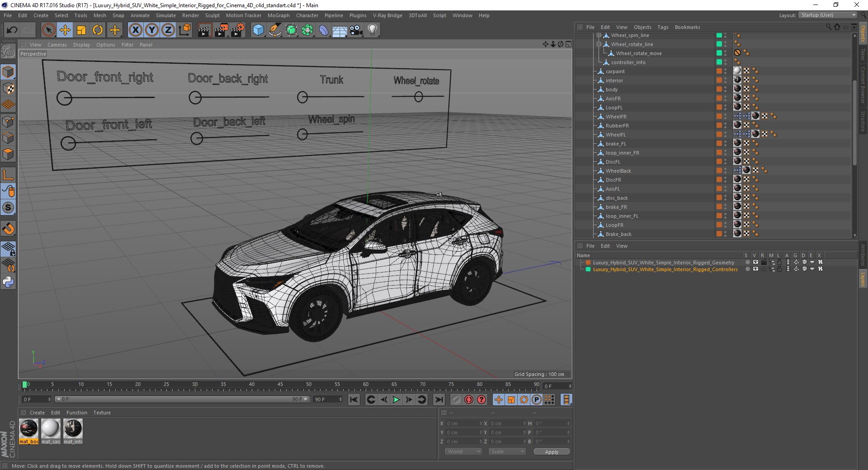Open the Layout dropdown Startup (User)
This screenshot has width=868, height=470.
pyautogui.click(x=828, y=15)
